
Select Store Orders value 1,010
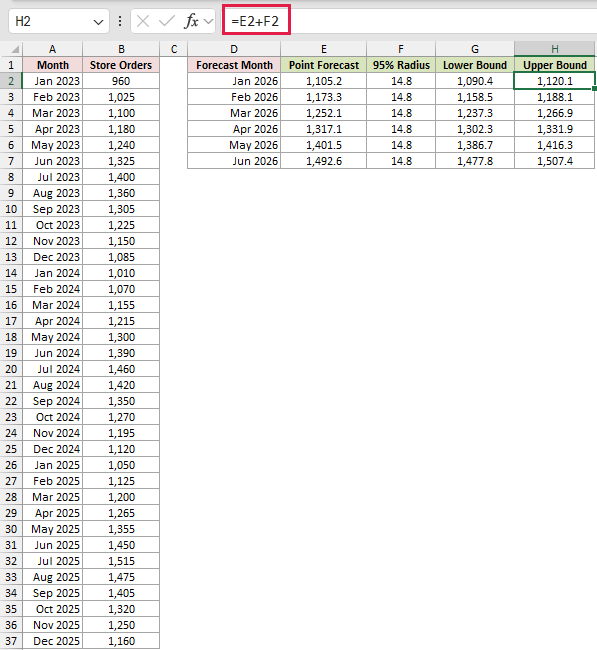[x=121, y=273]
